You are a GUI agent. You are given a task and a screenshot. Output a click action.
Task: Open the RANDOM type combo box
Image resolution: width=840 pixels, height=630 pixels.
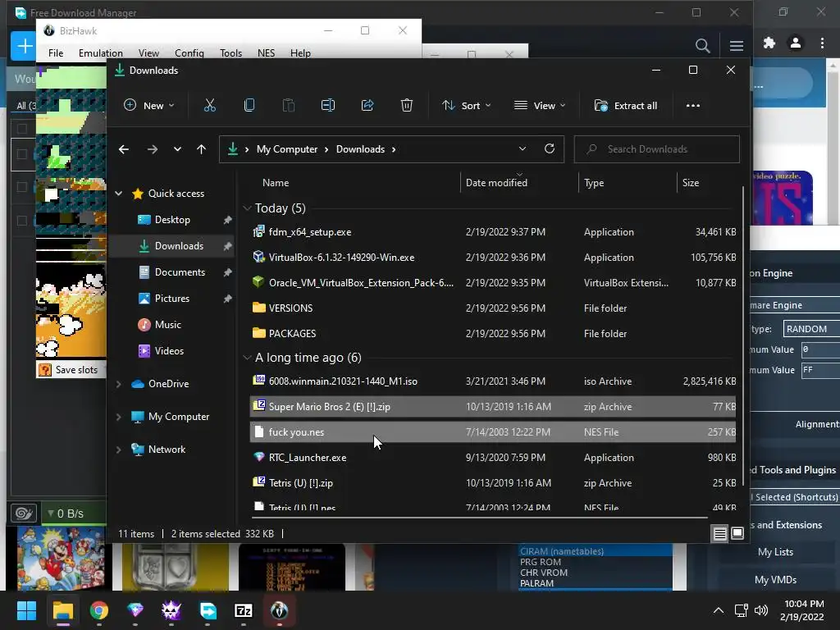(811, 329)
